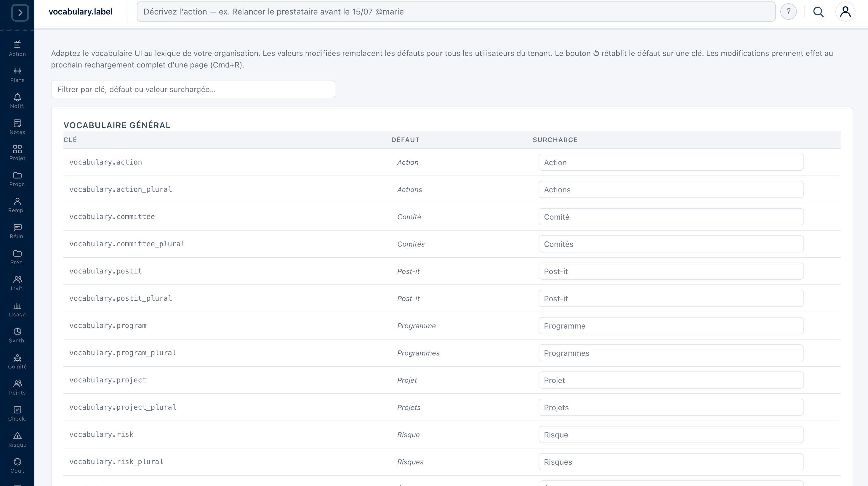
Task: Open the Usage chart icon
Action: [x=17, y=309]
